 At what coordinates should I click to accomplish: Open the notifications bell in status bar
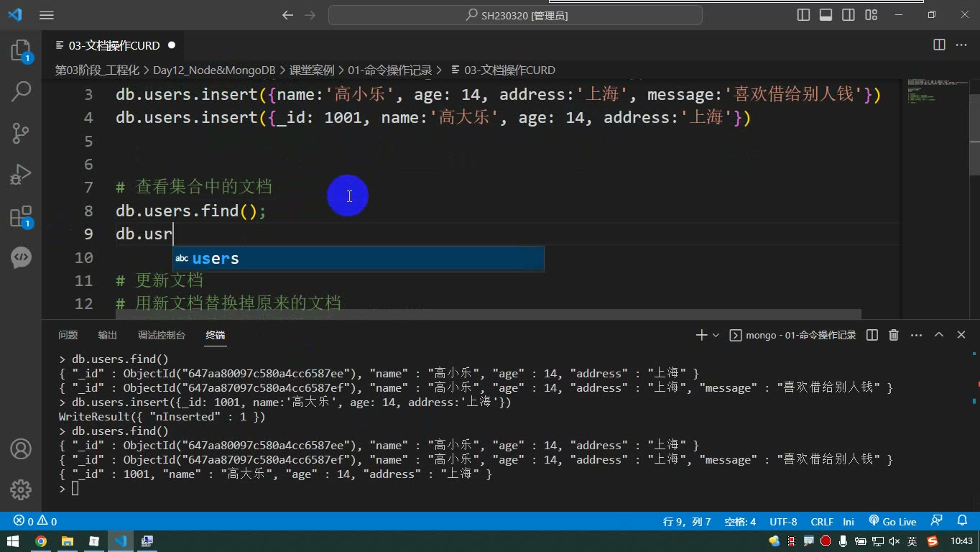tap(962, 521)
